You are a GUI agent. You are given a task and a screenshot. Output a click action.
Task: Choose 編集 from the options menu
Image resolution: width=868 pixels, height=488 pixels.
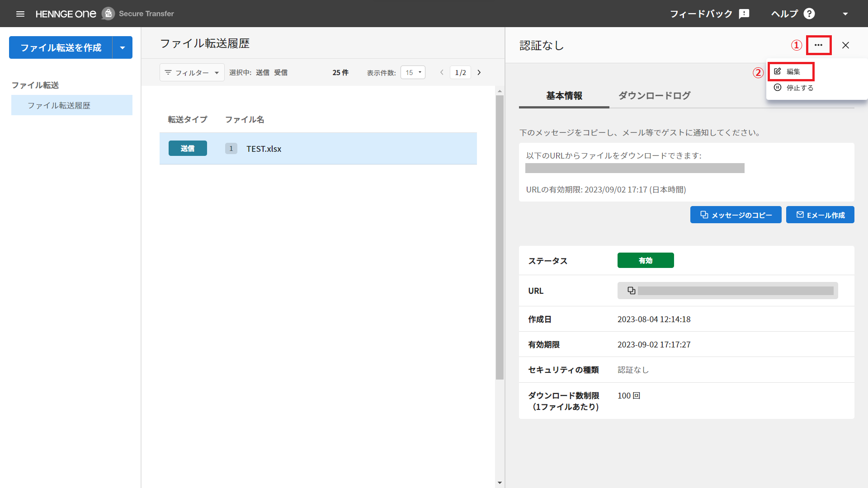tap(791, 71)
